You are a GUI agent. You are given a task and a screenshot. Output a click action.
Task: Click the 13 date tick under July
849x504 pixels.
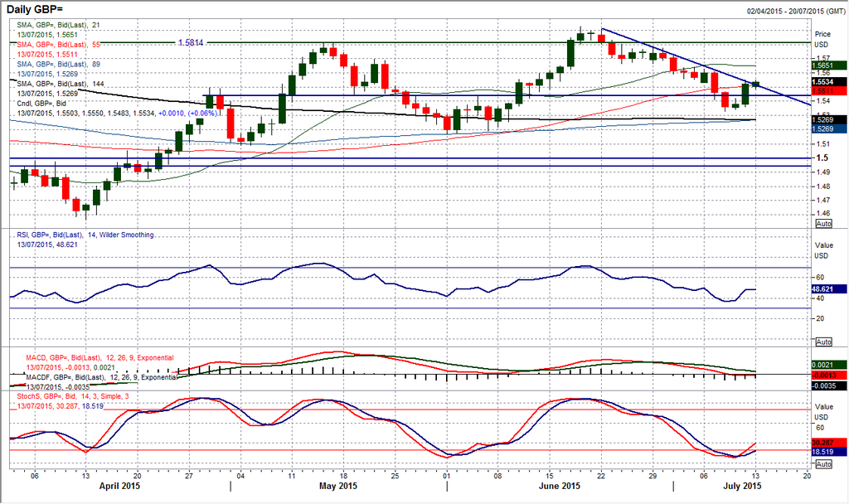click(756, 475)
